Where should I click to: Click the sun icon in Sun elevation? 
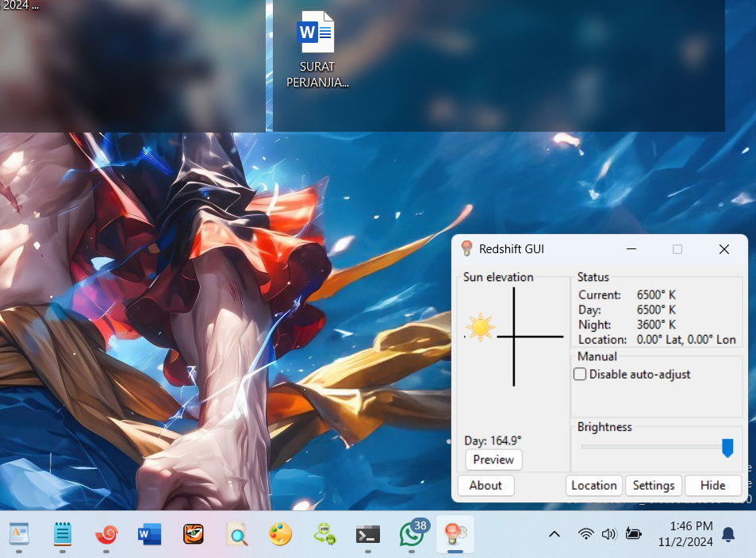[x=480, y=328]
